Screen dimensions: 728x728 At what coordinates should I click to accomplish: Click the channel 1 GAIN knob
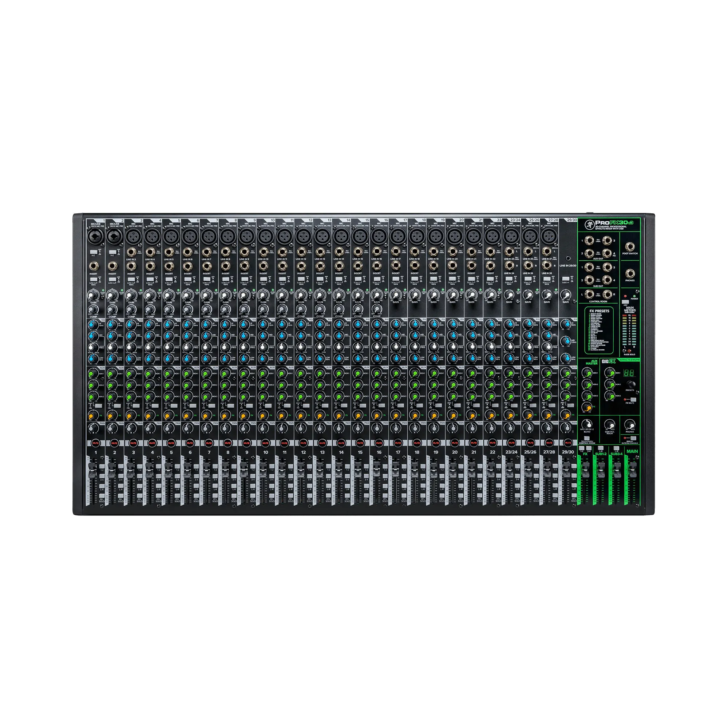[93, 296]
